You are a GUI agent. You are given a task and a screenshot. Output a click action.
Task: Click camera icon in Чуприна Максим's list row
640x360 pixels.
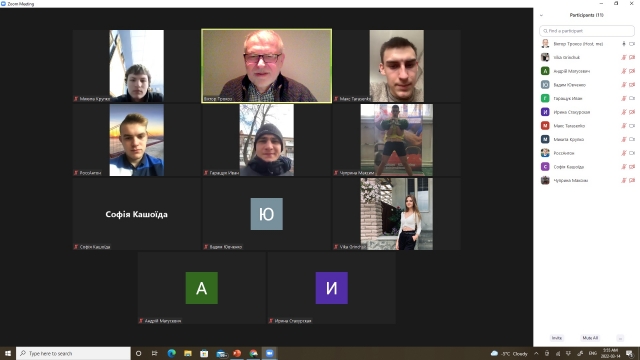(632, 180)
